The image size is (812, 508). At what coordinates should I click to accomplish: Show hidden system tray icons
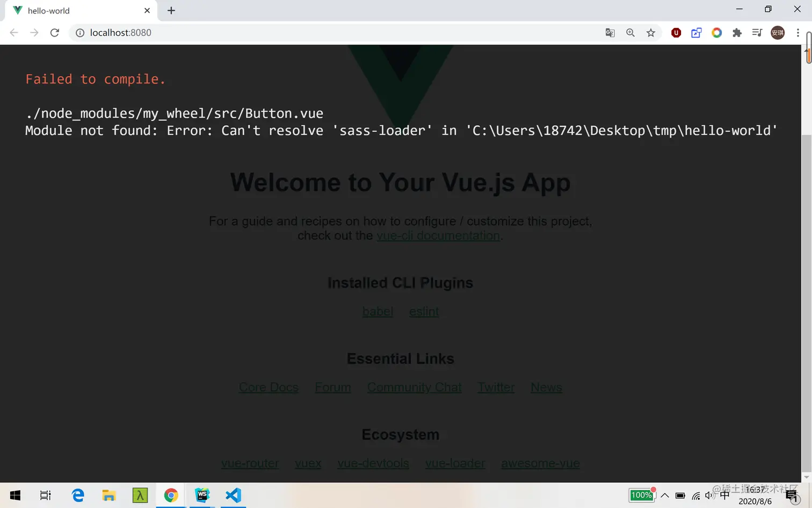[665, 496]
